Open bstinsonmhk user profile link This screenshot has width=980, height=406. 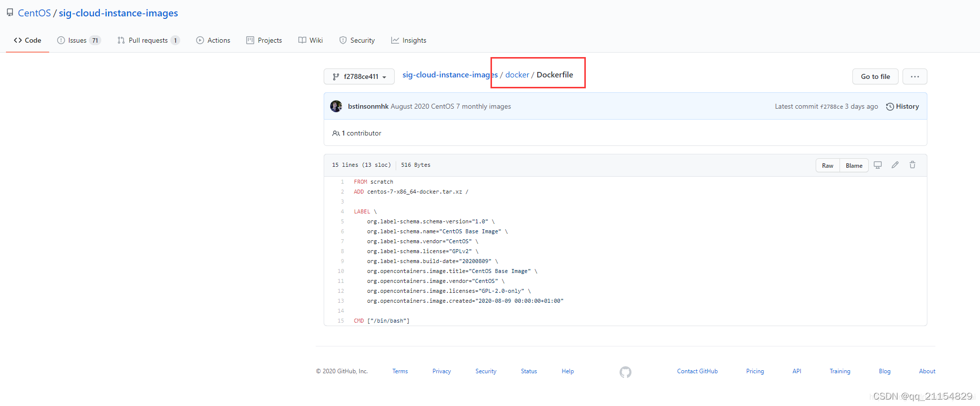pyautogui.click(x=368, y=106)
